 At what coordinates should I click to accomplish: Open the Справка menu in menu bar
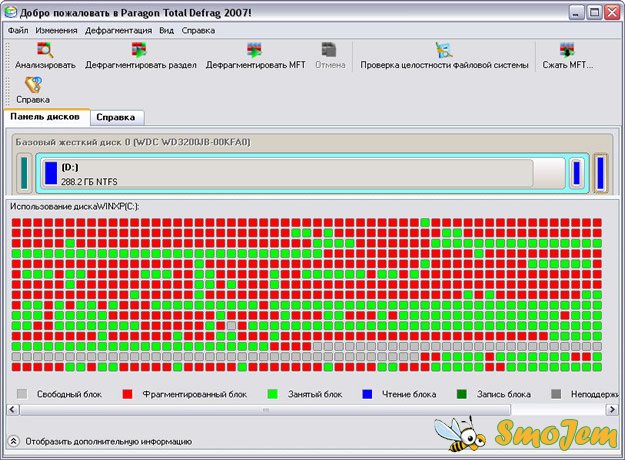(x=198, y=31)
